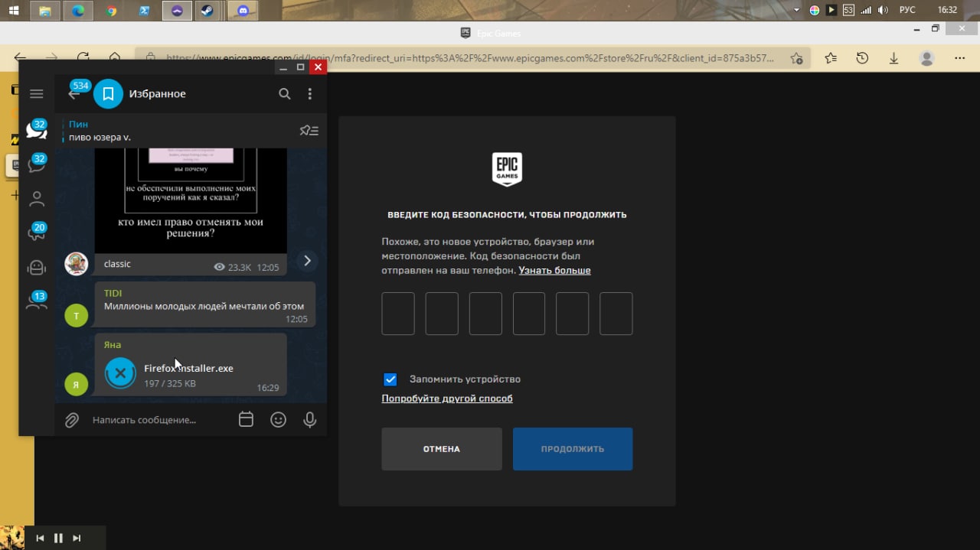This screenshot has height=550, width=980.
Task: Open the browser Settings and more menu
Action: click(959, 58)
